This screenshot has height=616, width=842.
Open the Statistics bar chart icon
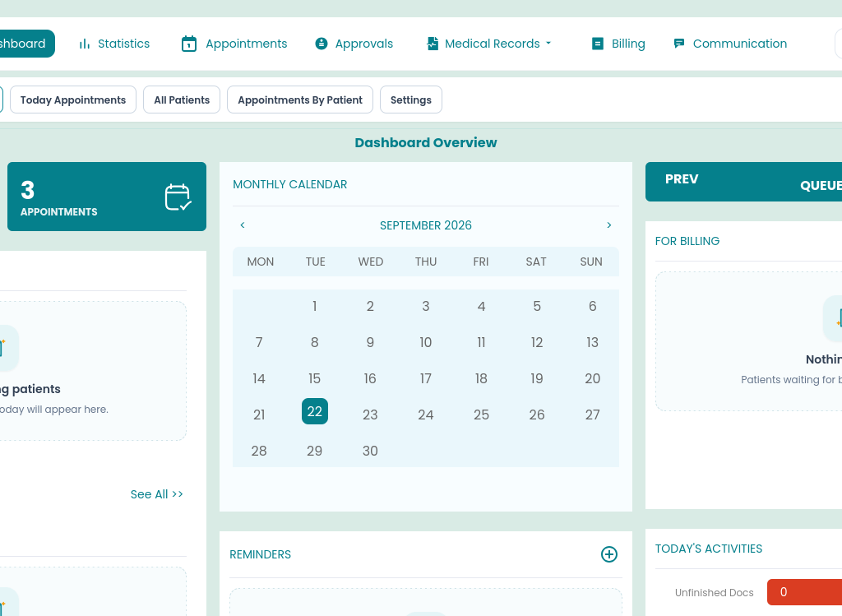85,44
